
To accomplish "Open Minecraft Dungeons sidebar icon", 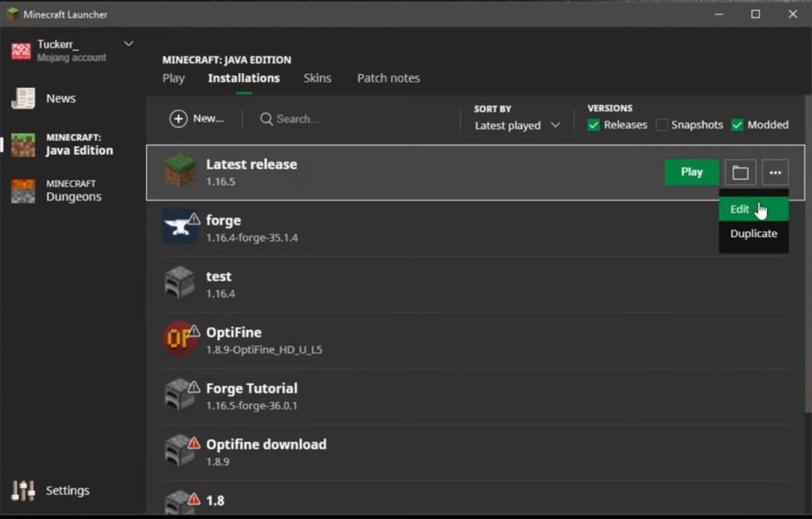I will [x=24, y=191].
